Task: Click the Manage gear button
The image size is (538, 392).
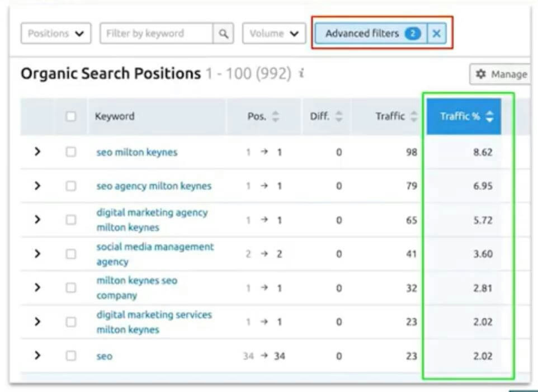Action: [x=501, y=74]
